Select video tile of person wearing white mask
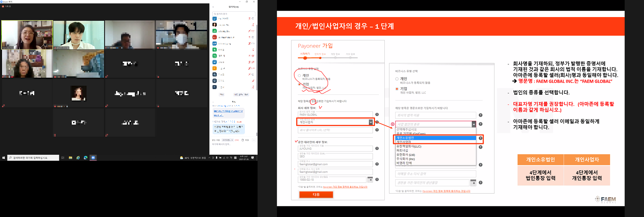Image resolution: width=644 pixels, height=217 pixels. click(181, 35)
